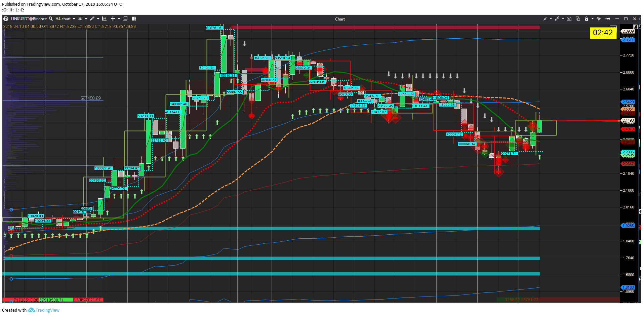Minimize the chart window
Image resolution: width=644 pixels, height=316 pixels.
[x=617, y=19]
